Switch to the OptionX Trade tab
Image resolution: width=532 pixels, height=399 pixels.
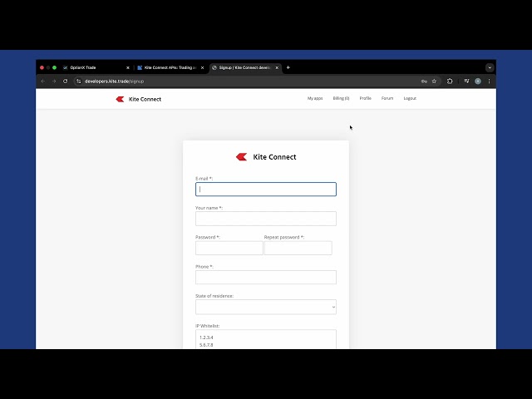click(94, 67)
